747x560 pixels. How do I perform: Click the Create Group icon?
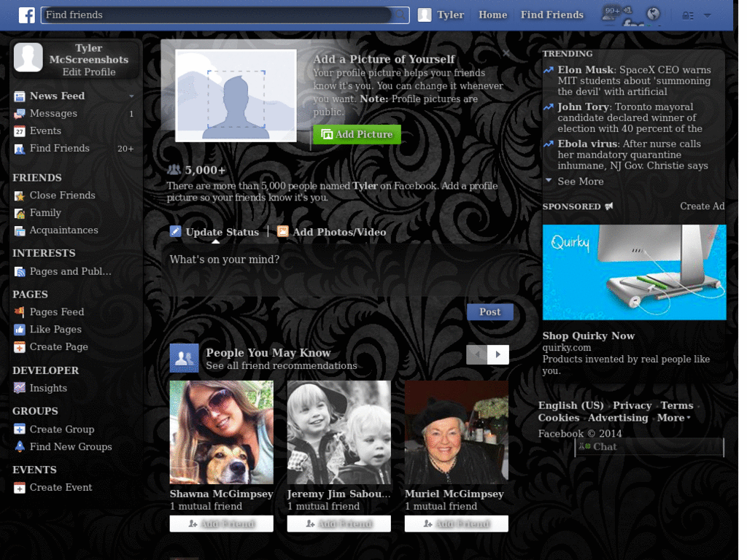tap(20, 429)
